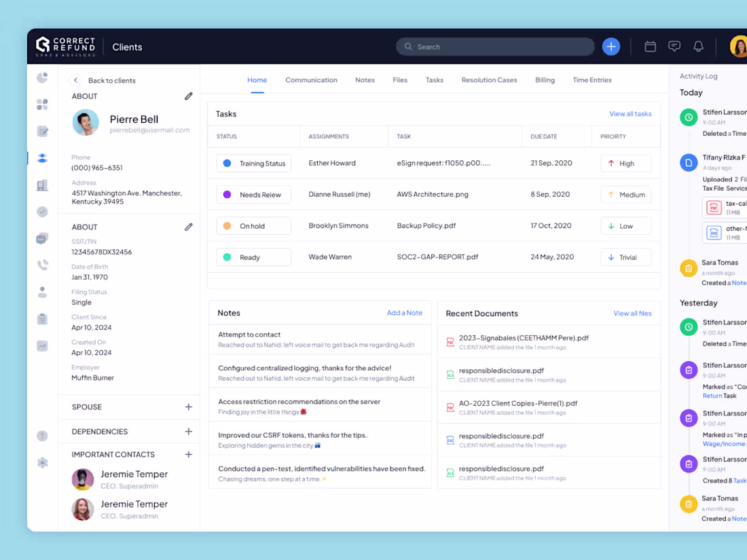The width and height of the screenshot is (747, 560).
Task: Open the company building icon in sidebar
Action: click(x=42, y=185)
